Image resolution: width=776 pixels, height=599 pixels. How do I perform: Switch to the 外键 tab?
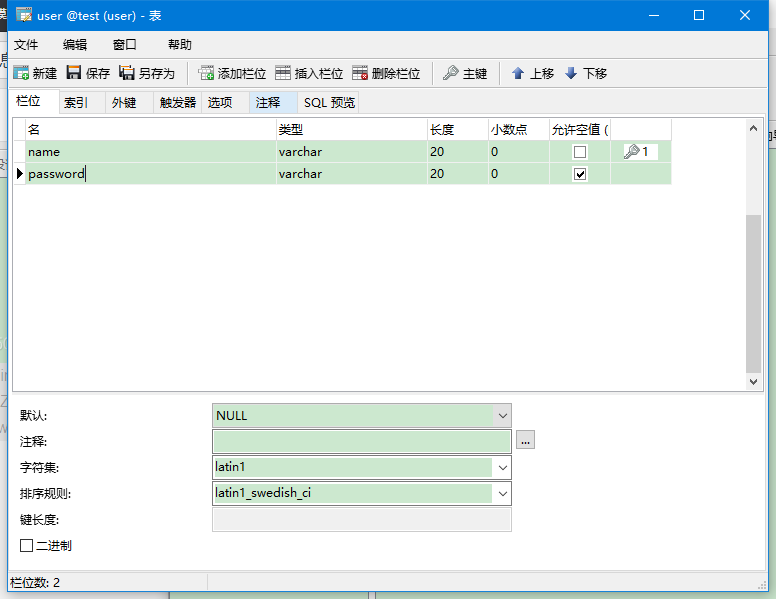[x=130, y=102]
